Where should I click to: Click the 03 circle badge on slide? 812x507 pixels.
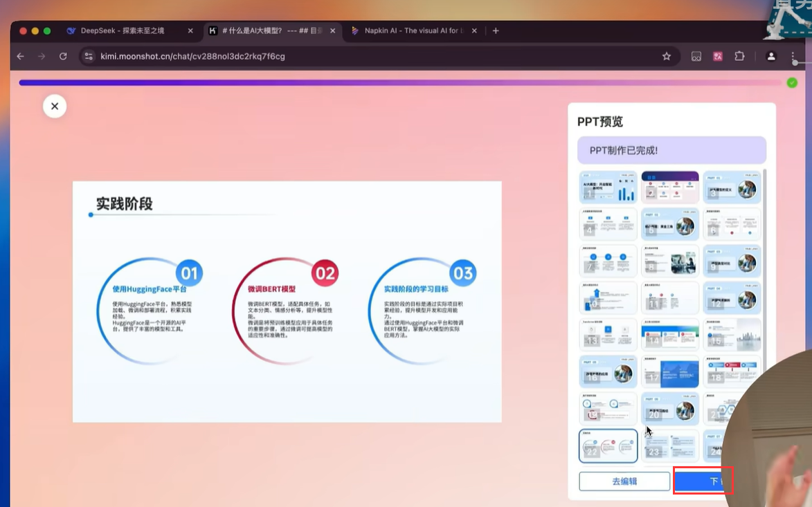coord(462,273)
